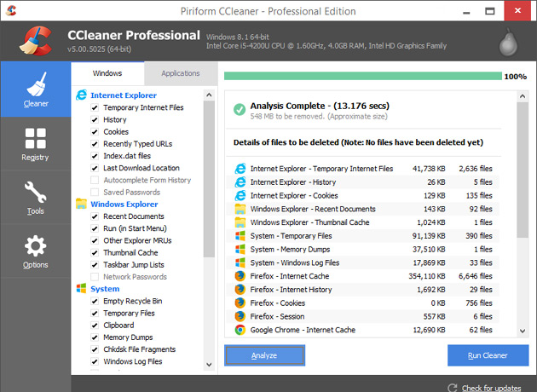The width and height of the screenshot is (537, 392).
Task: Click the Firefox Internet Cache icon
Action: [x=240, y=277]
